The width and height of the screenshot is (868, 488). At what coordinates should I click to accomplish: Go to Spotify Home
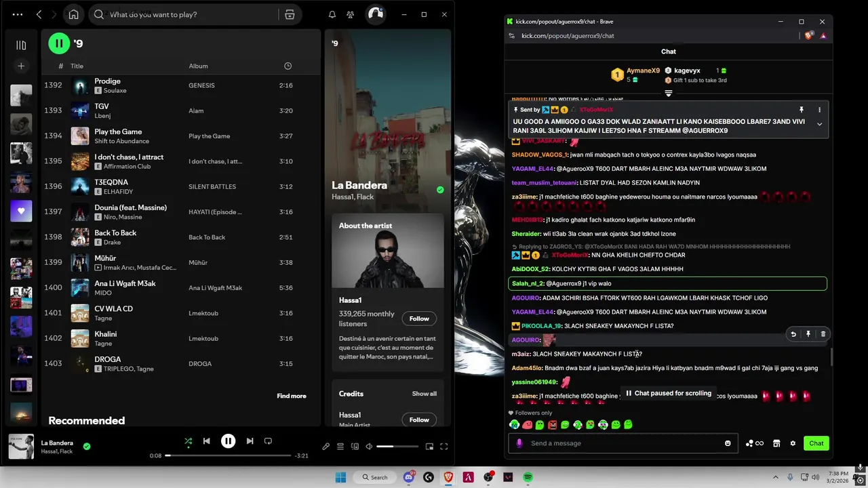point(73,14)
